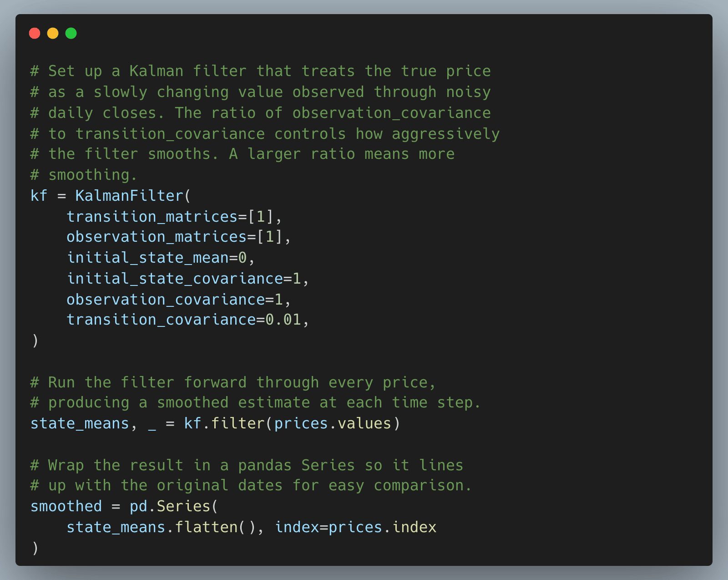The height and width of the screenshot is (580, 728).
Task: Click on initial_state_covariance parameter
Action: click(175, 279)
